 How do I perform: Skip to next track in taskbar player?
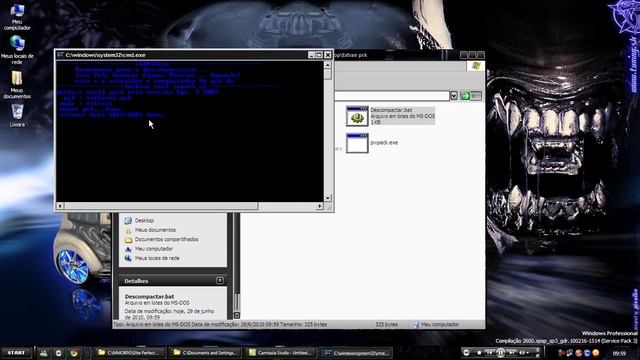(511, 353)
